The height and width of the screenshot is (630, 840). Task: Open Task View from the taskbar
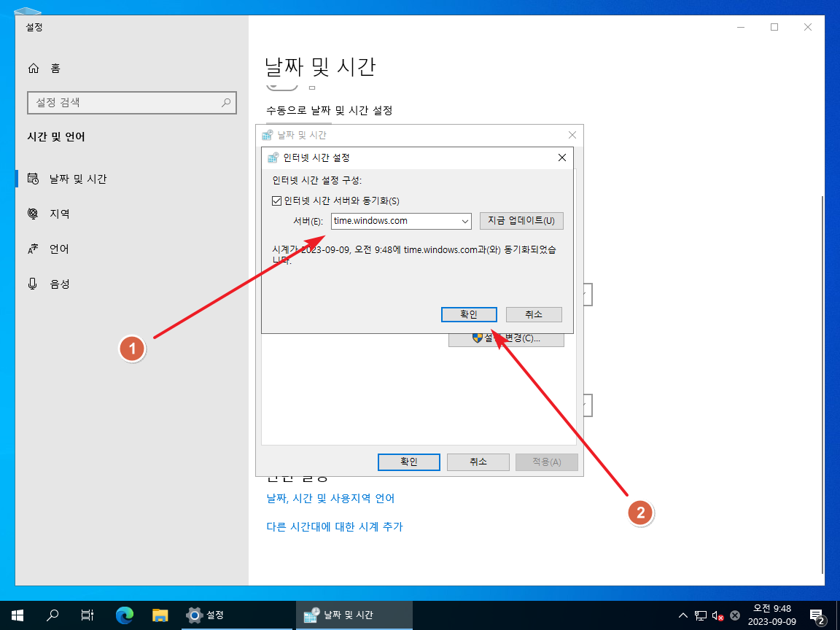87,615
